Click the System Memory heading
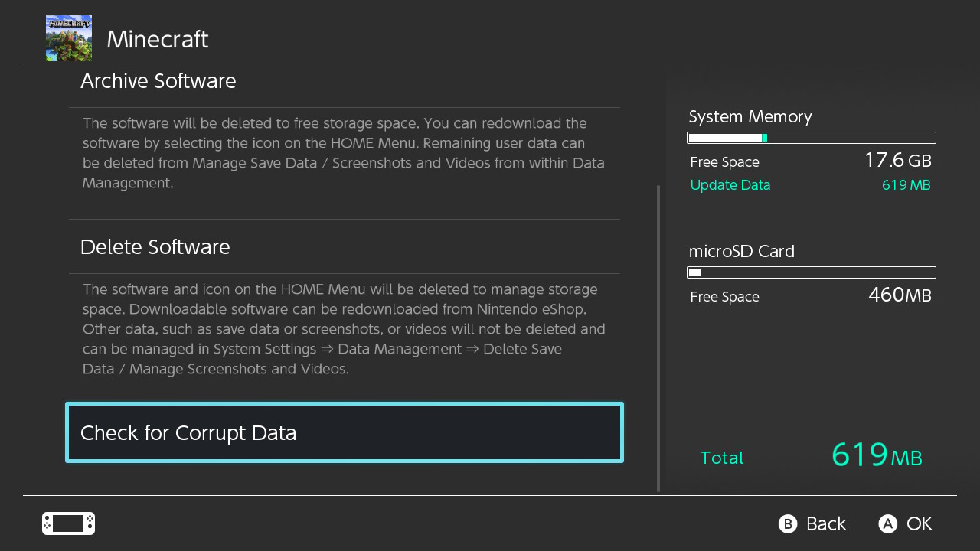Viewport: 980px width, 551px height. tap(750, 116)
